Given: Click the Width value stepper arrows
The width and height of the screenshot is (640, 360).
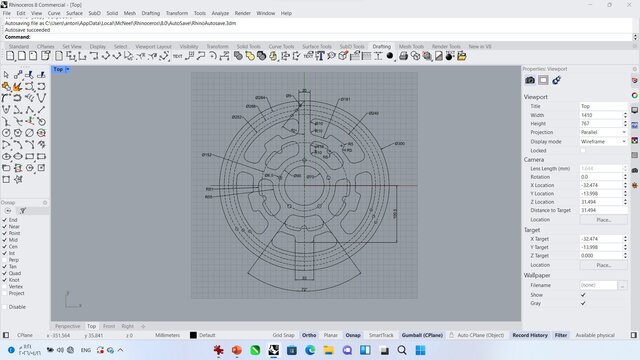Looking at the screenshot, I should [625, 115].
